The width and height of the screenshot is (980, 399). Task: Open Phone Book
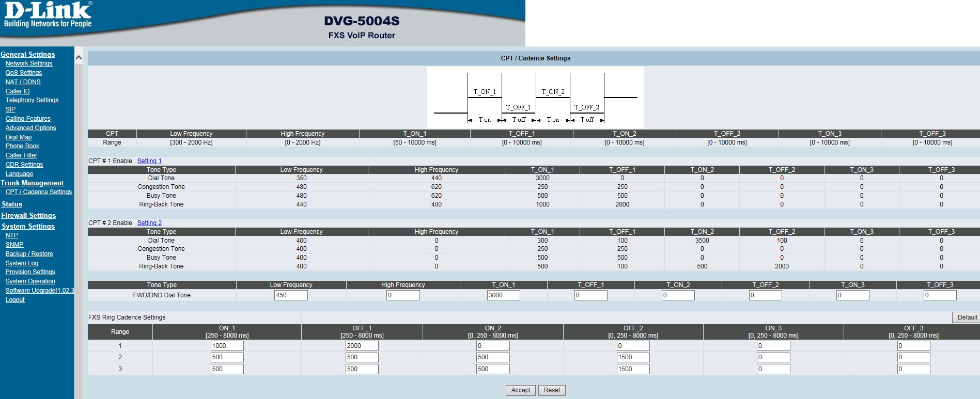coord(22,146)
